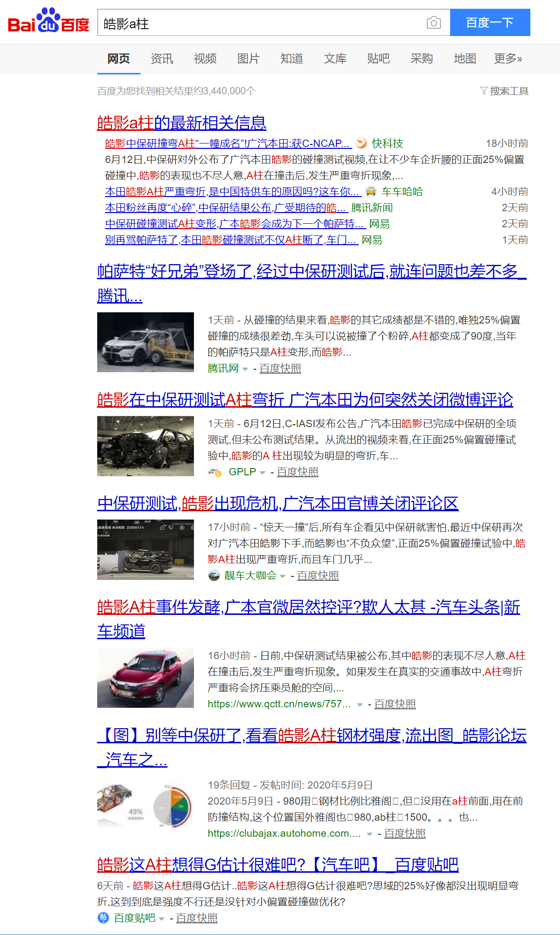Click the Baidu logo

point(48,21)
